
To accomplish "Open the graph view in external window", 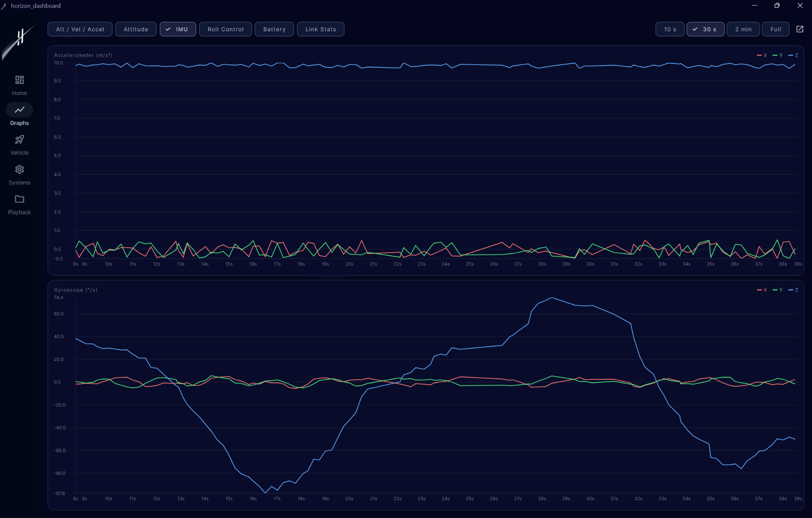I will (x=801, y=29).
